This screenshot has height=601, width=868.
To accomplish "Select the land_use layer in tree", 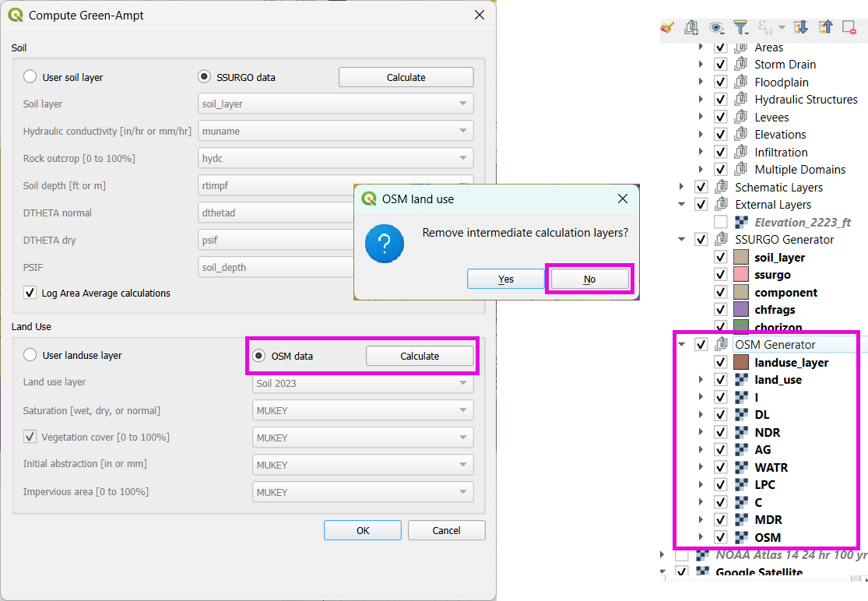I will (778, 380).
